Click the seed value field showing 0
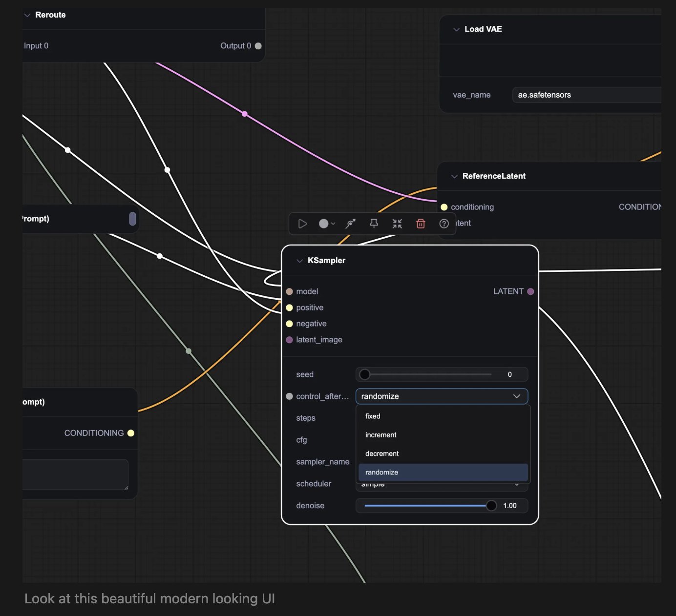 [509, 374]
